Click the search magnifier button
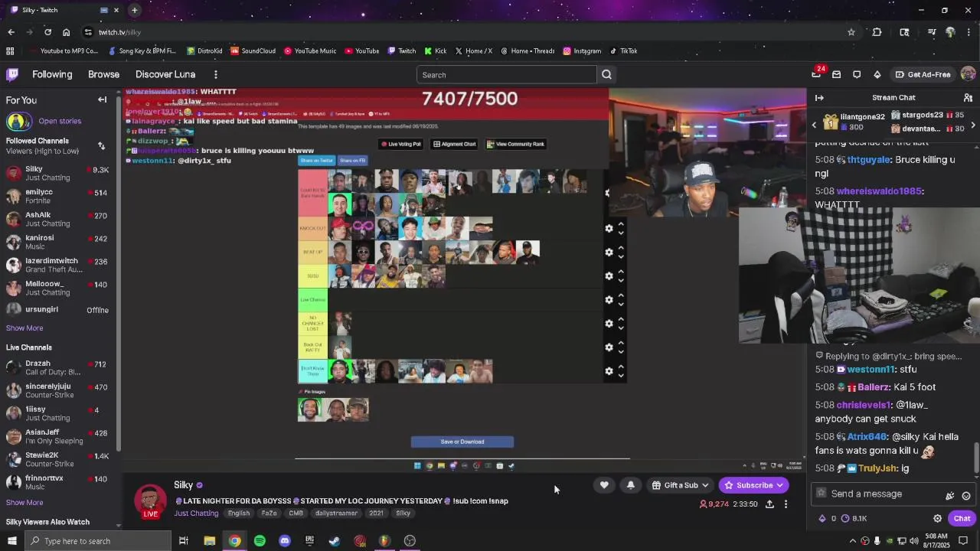Image resolution: width=980 pixels, height=551 pixels. (x=606, y=75)
